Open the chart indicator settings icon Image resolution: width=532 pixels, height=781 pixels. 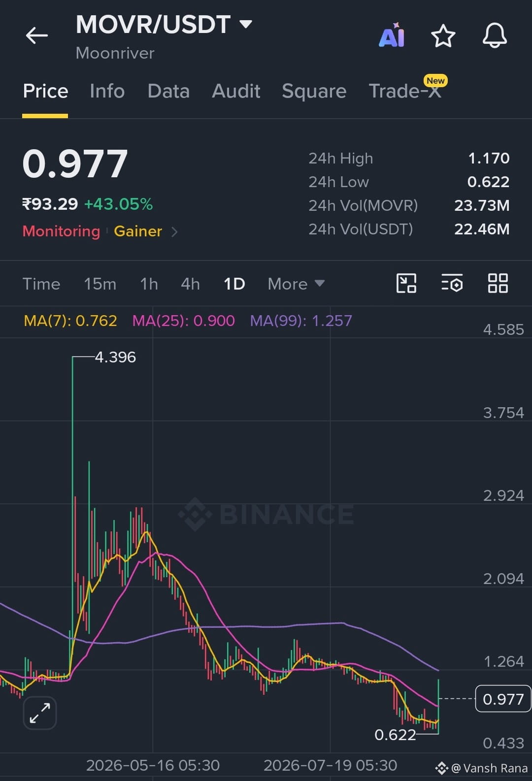coord(452,283)
